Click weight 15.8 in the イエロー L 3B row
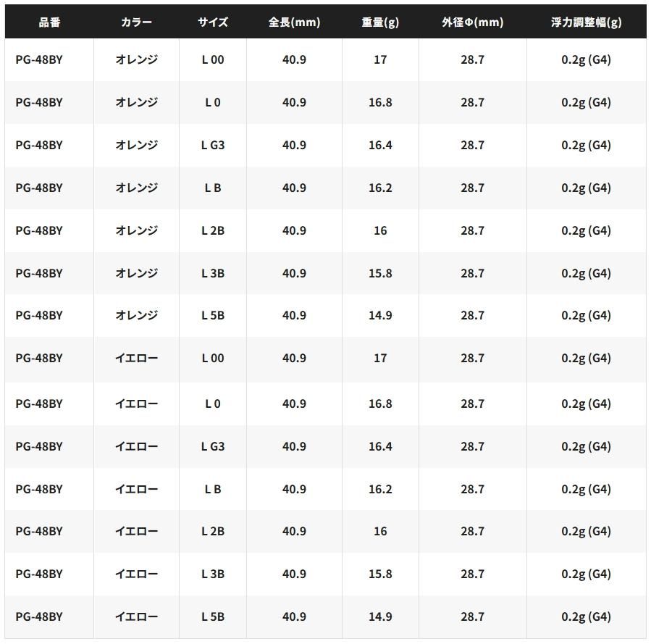This screenshot has height=644, width=651. pos(380,574)
